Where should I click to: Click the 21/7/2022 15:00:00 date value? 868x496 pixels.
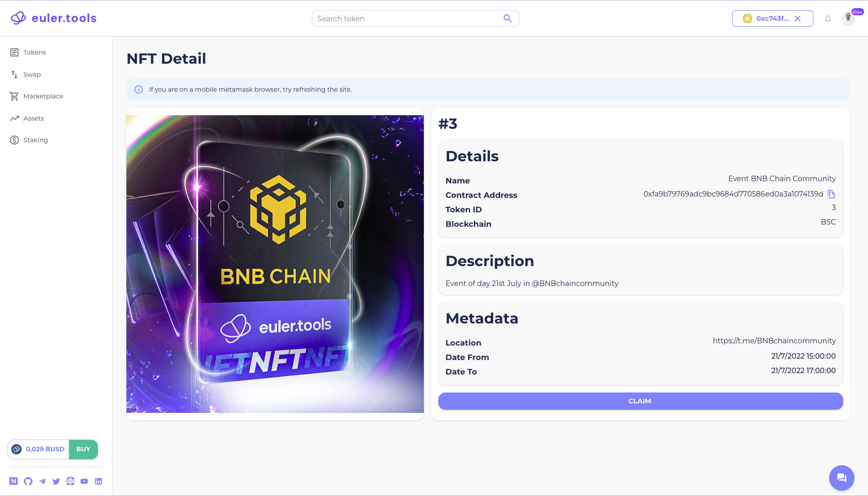point(803,356)
